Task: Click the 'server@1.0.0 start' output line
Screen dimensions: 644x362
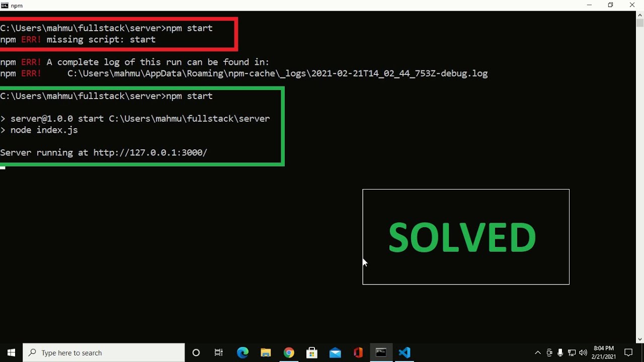Action: click(x=135, y=119)
